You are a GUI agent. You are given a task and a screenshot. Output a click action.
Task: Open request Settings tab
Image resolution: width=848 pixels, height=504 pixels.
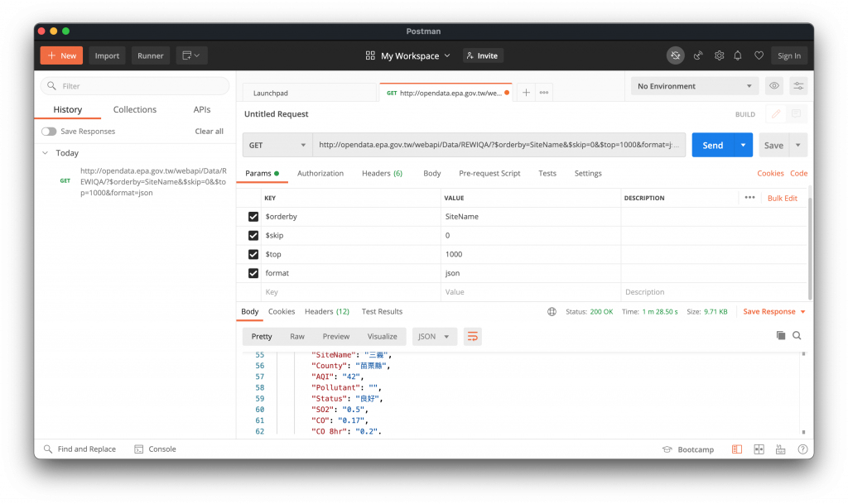(588, 174)
